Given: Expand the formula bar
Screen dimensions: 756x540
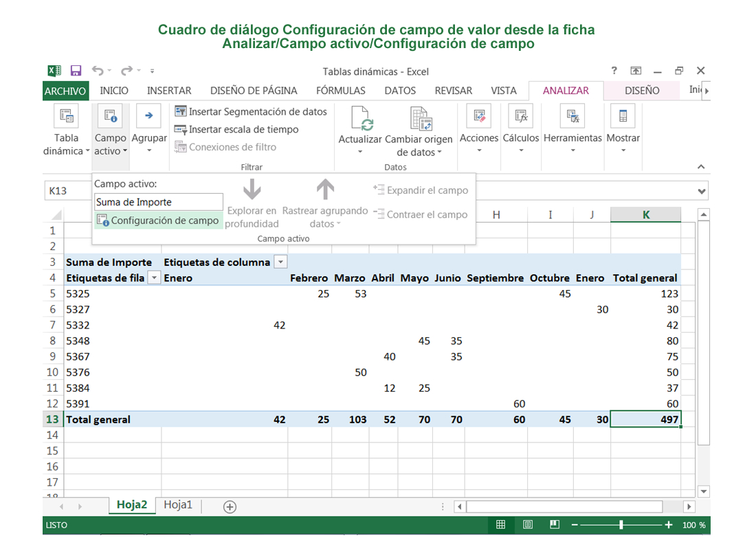Looking at the screenshot, I should point(702,192).
